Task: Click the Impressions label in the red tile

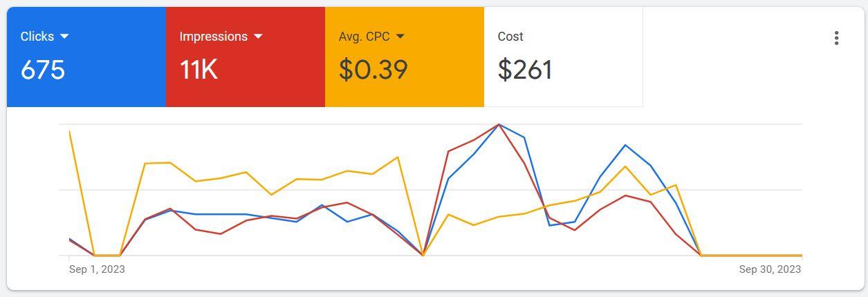Action: [213, 37]
